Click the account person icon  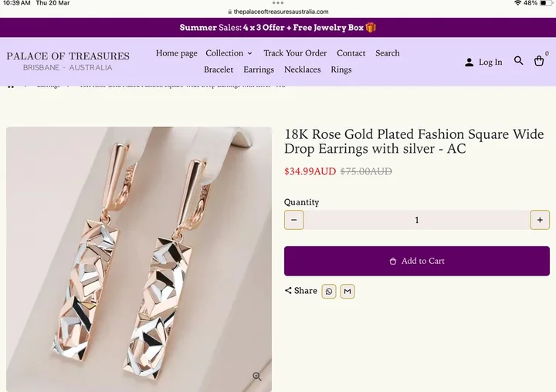point(469,62)
